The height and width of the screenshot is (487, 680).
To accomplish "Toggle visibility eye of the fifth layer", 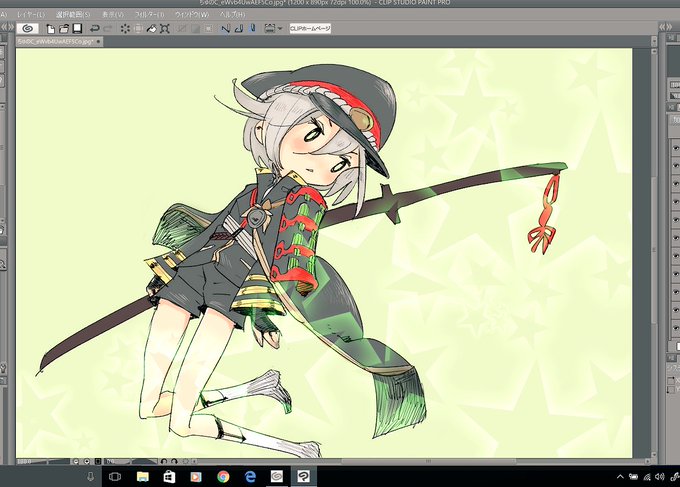I will (676, 220).
